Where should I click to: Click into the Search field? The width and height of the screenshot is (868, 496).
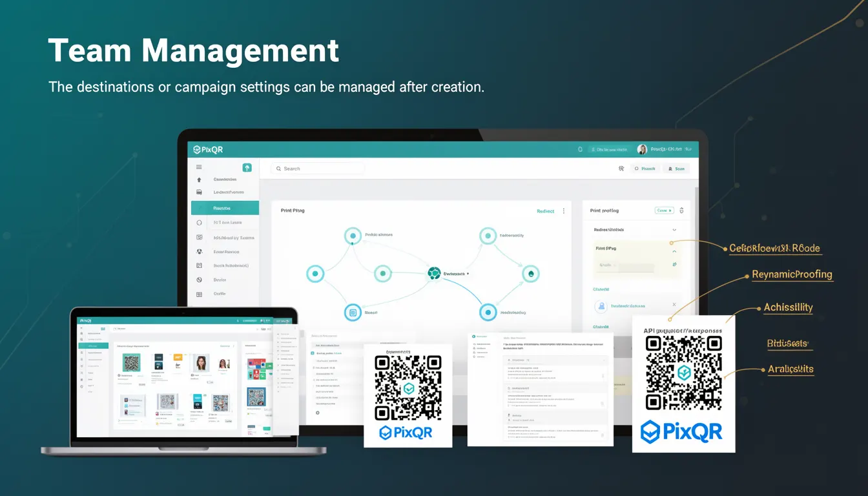[x=317, y=169]
